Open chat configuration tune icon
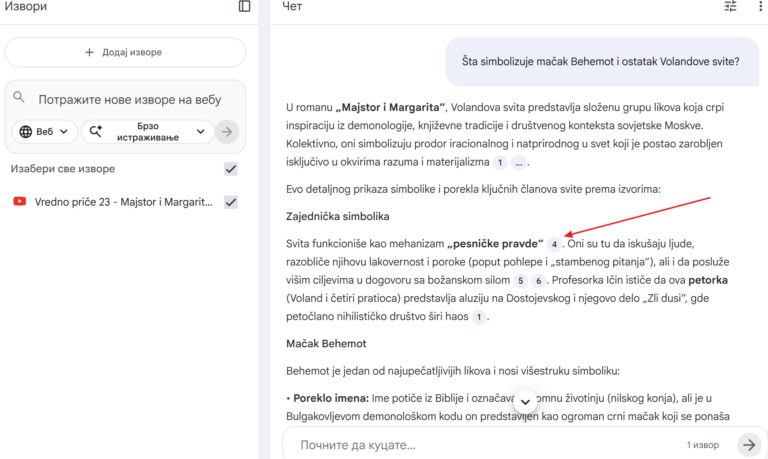This screenshot has width=768, height=459. (x=730, y=7)
